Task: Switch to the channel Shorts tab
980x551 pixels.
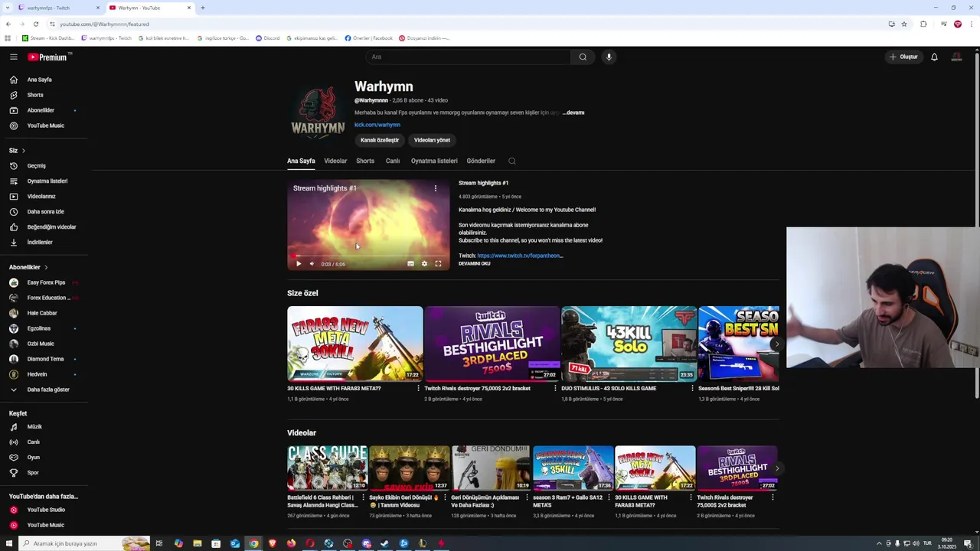Action: pyautogui.click(x=365, y=161)
